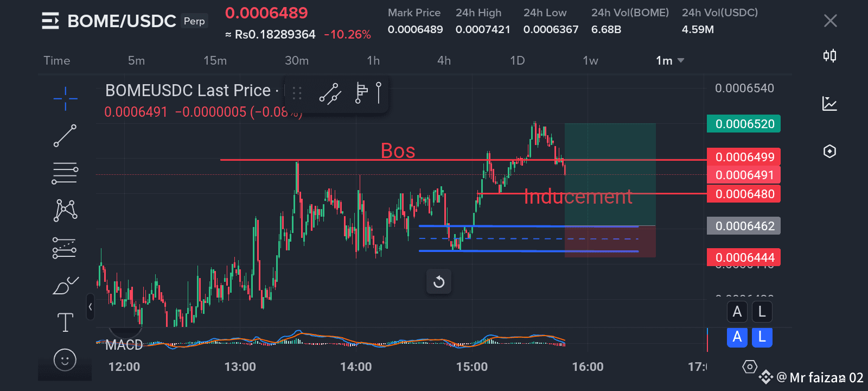Select the red stop-loss zone of position

610,242
